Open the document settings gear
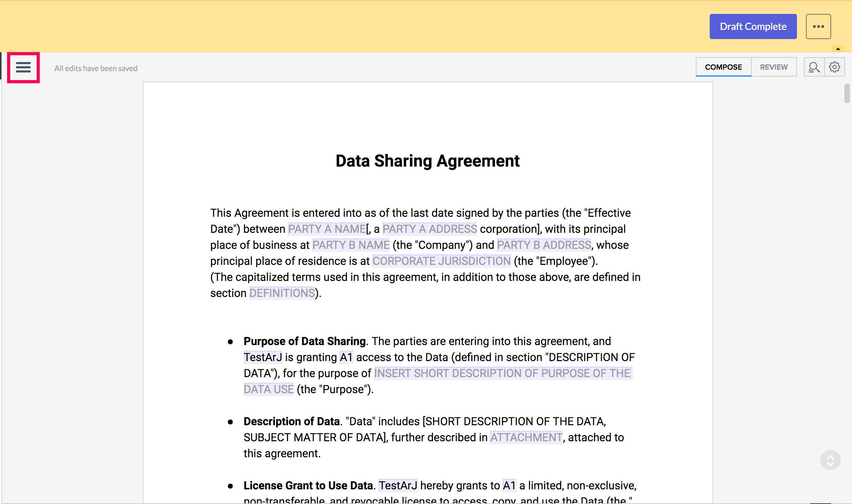The height and width of the screenshot is (504, 852). 835,67
